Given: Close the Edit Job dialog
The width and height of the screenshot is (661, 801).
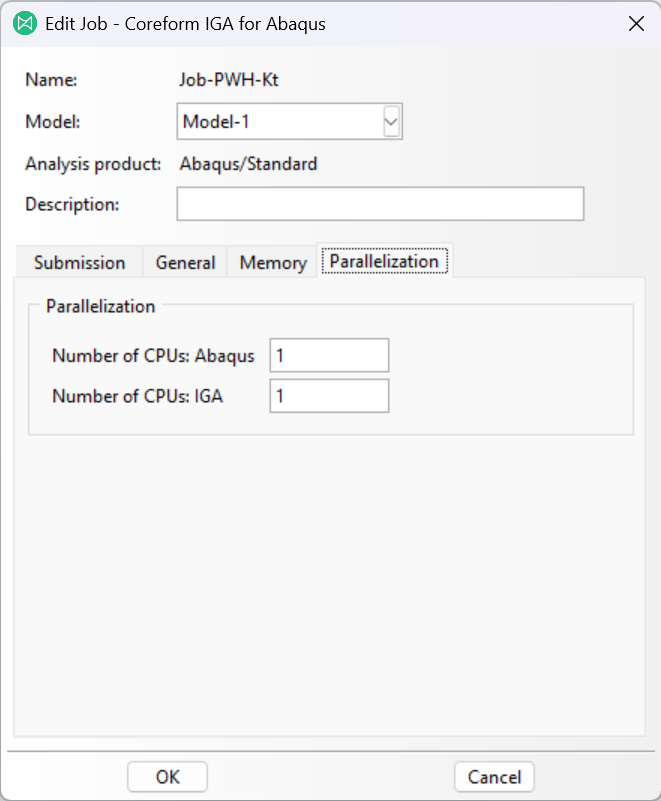Looking at the screenshot, I should pos(636,23).
